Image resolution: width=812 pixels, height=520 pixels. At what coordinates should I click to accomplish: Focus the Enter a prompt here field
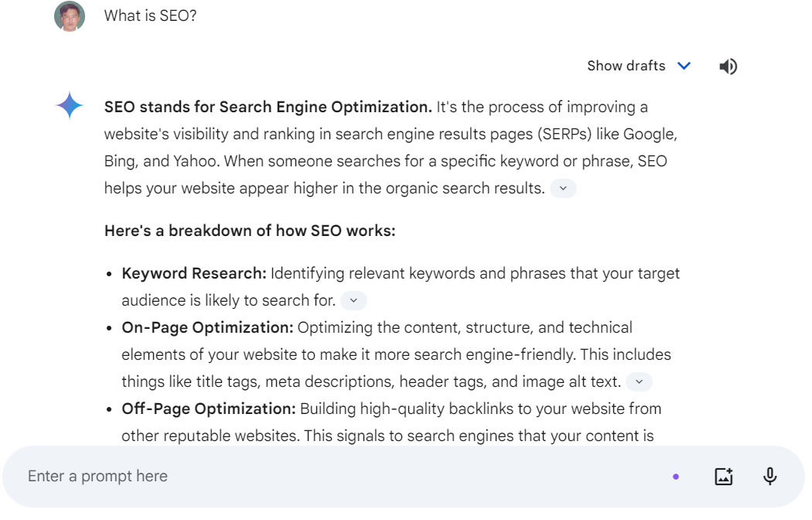click(x=342, y=477)
